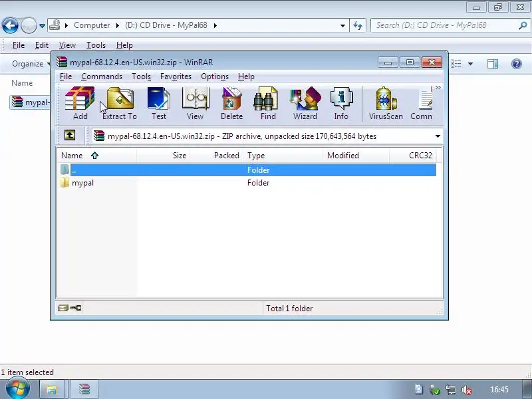532x399 pixels.
Task: Click the Add toolbar icon in WinRAR
Action: coord(80,103)
